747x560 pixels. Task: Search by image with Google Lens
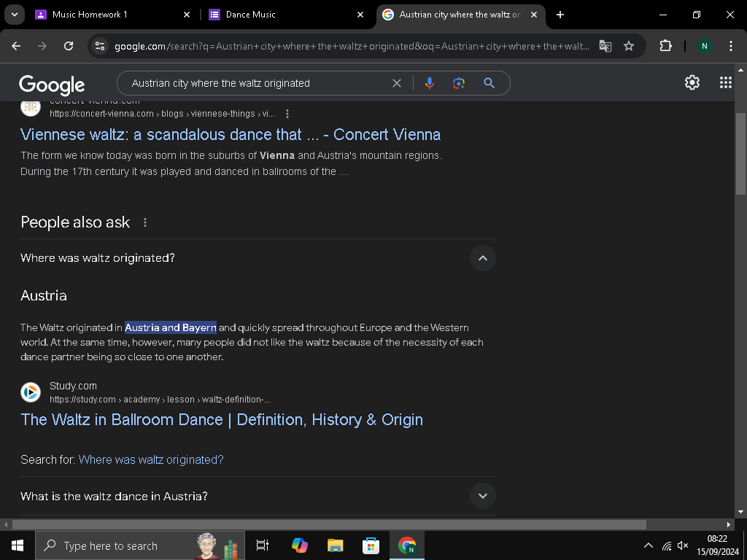click(459, 83)
